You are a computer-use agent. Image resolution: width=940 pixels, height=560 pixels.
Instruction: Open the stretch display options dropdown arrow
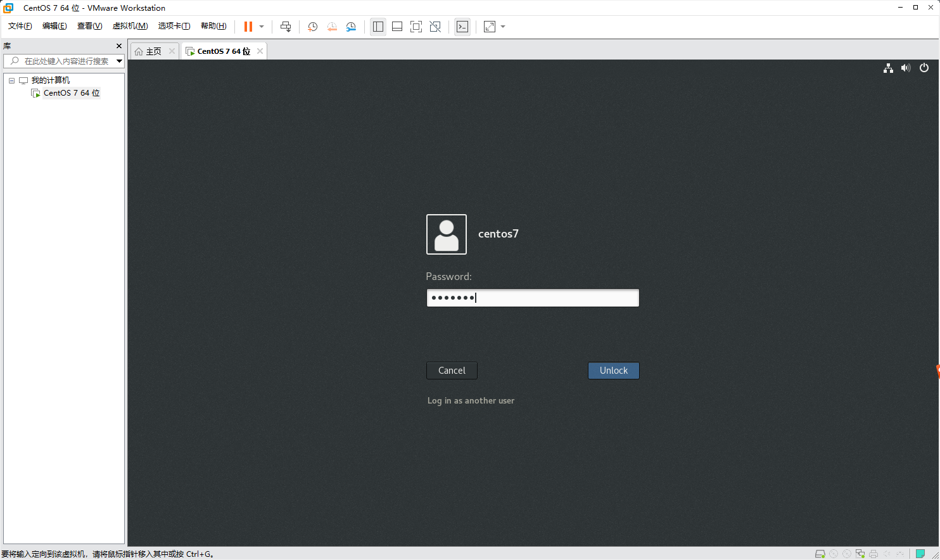pos(503,27)
